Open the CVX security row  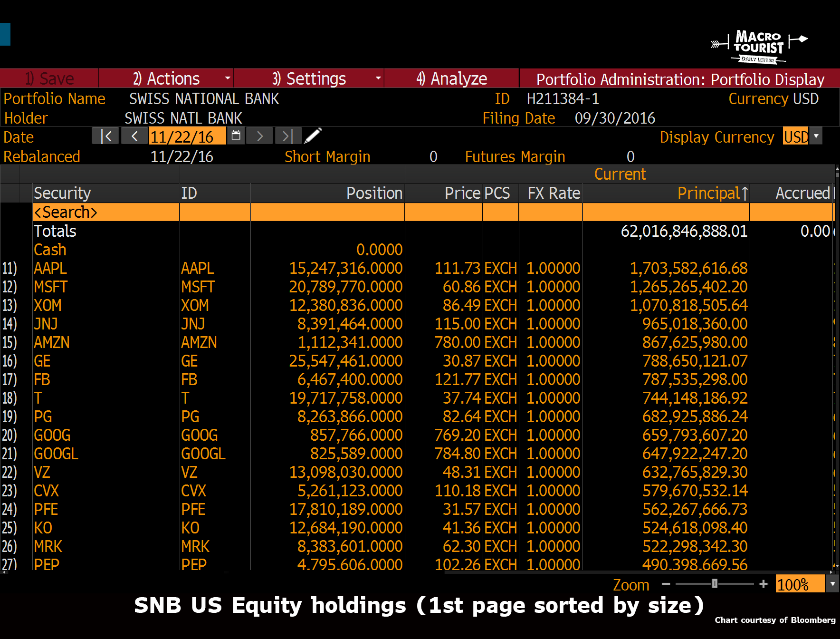point(418,491)
